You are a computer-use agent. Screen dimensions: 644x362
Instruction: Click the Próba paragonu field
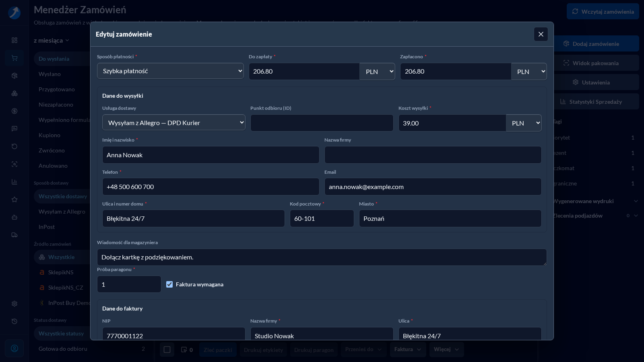(129, 284)
